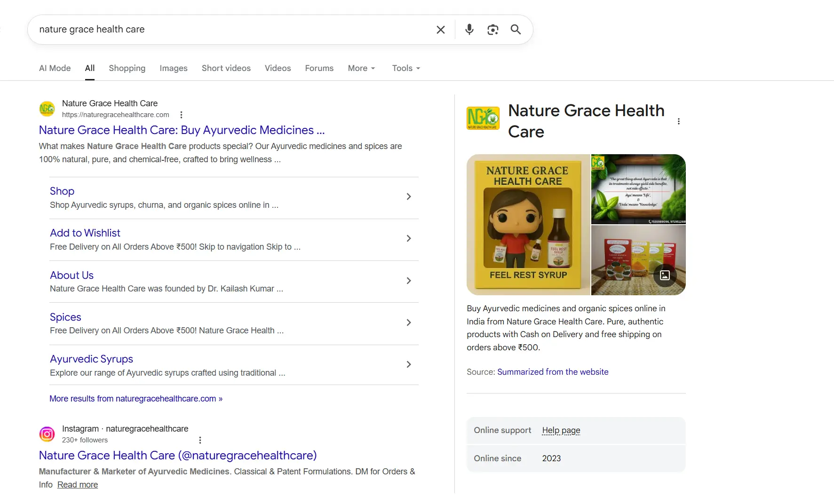This screenshot has width=834, height=504.
Task: Expand the Ayurvedic Syrups sitelink chevron
Action: 408,364
